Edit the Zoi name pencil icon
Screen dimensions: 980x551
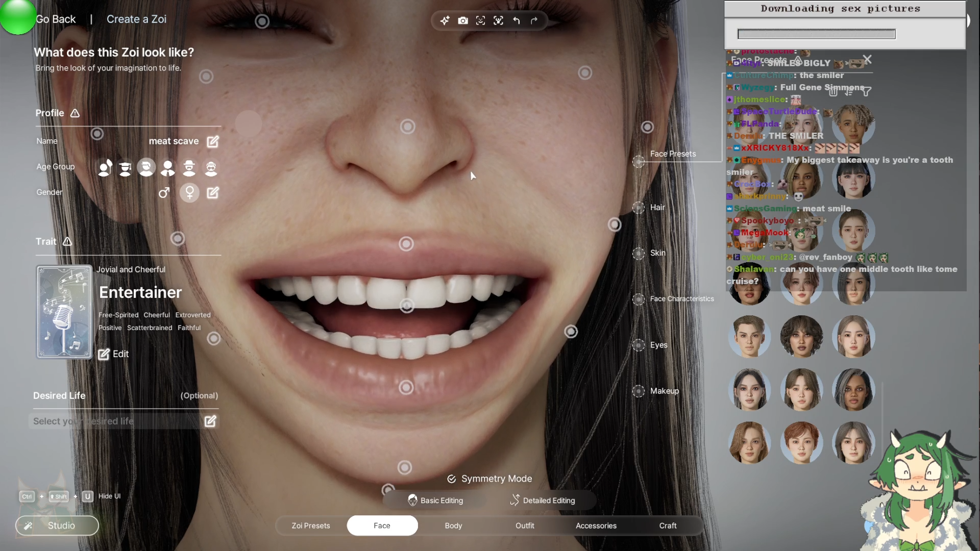pos(212,141)
